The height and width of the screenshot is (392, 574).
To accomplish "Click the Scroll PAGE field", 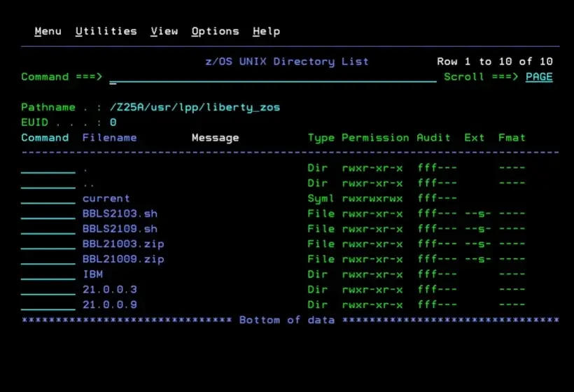I will [x=539, y=77].
